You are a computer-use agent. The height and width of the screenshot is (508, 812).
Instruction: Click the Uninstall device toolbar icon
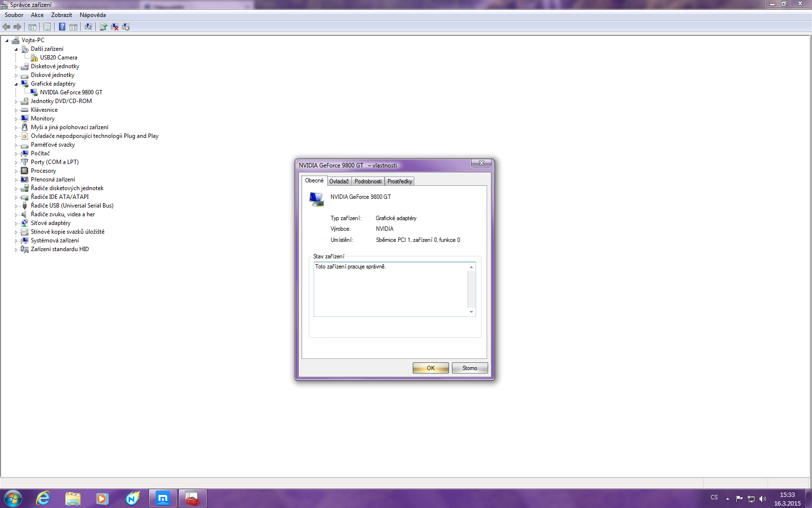click(115, 27)
